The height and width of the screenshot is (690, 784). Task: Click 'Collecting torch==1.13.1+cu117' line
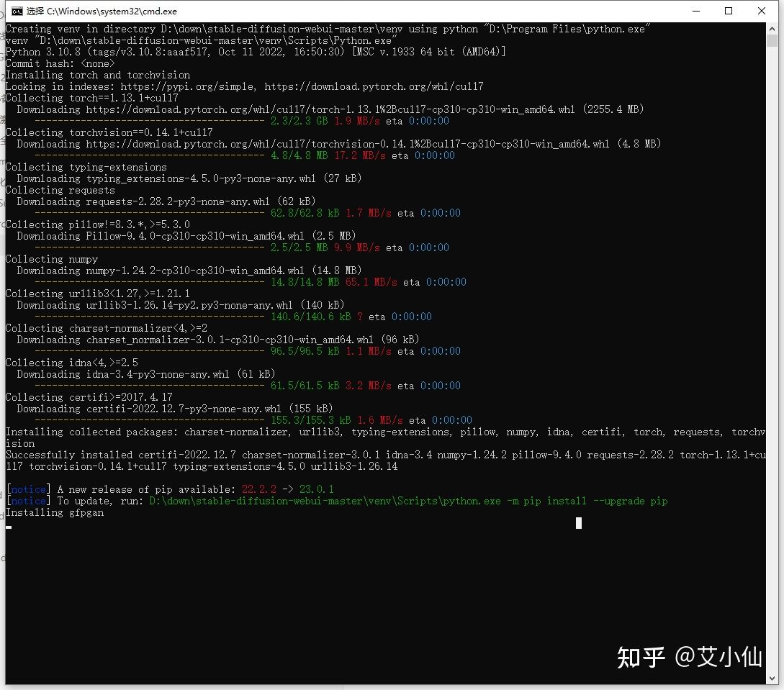[92, 98]
